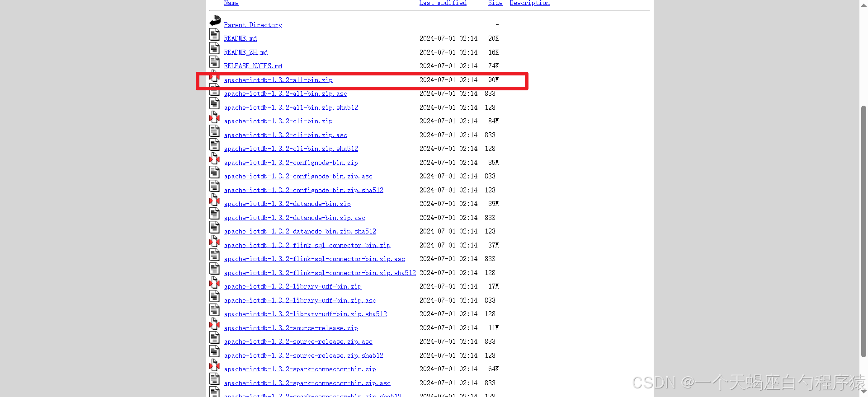Sort files by Size column header

(495, 3)
